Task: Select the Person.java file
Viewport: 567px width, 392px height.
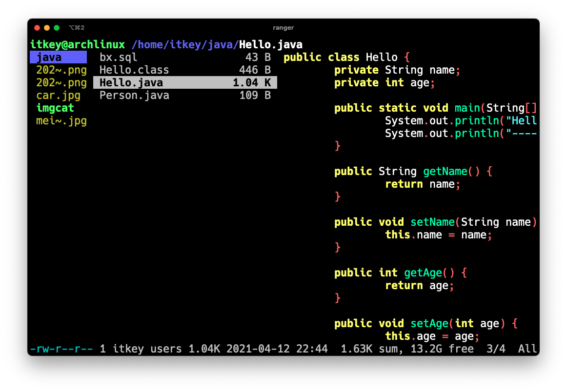Action: [x=134, y=96]
